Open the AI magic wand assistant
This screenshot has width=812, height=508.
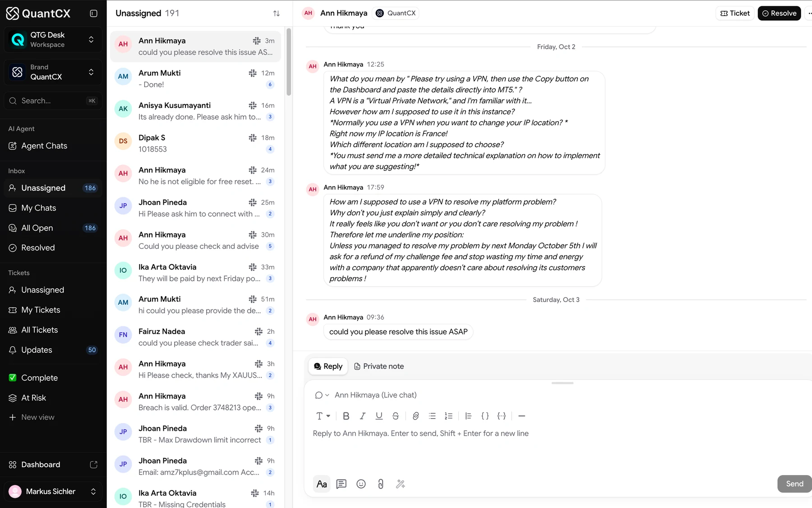coord(400,484)
